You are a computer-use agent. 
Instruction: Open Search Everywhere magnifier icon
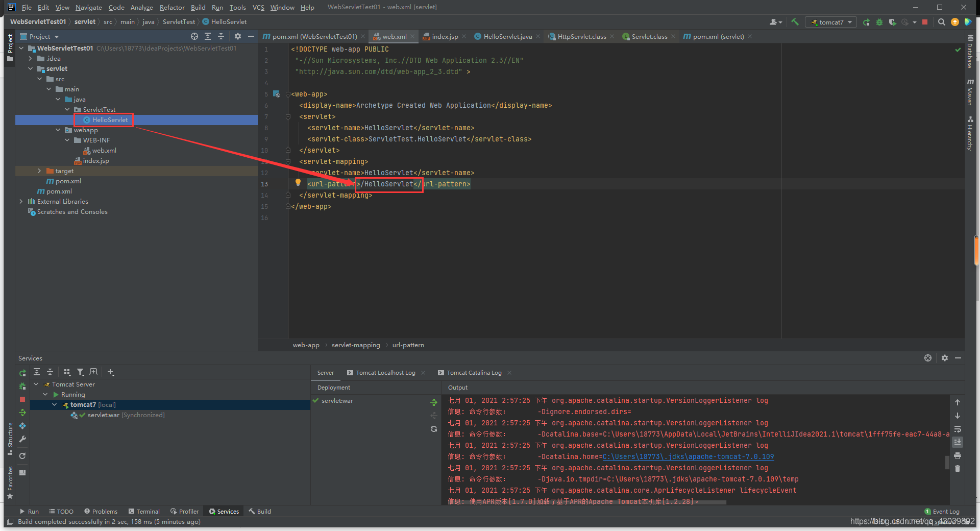942,22
